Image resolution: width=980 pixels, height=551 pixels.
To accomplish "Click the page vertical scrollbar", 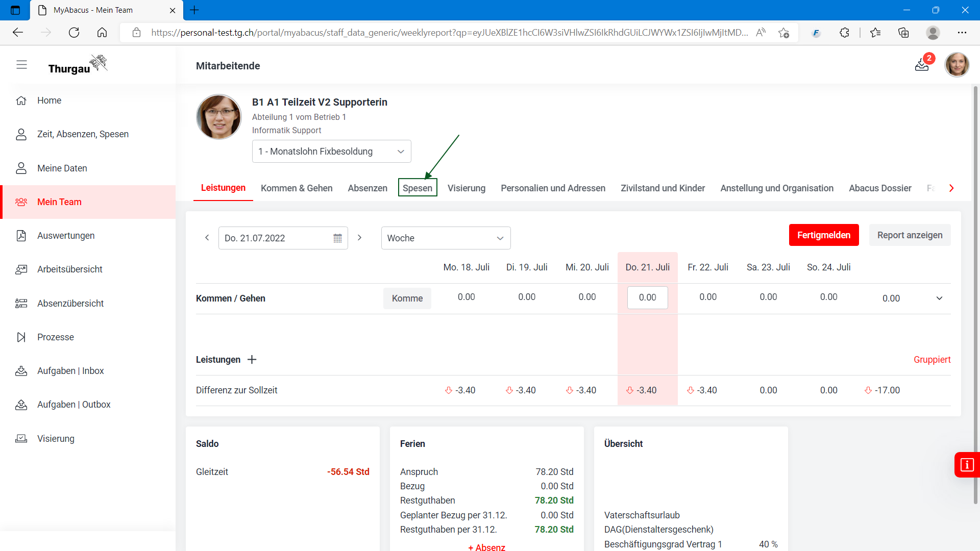I will pos(975,296).
